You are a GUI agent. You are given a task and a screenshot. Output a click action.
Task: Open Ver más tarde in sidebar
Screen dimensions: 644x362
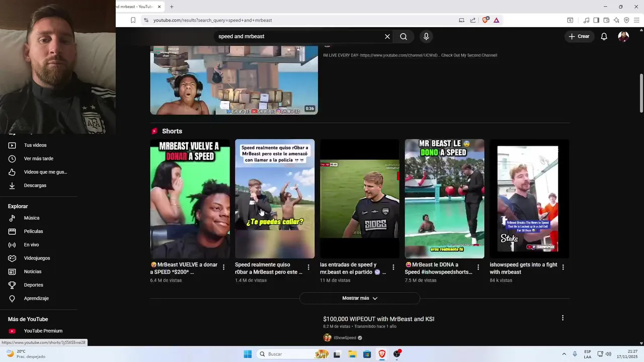point(38,158)
